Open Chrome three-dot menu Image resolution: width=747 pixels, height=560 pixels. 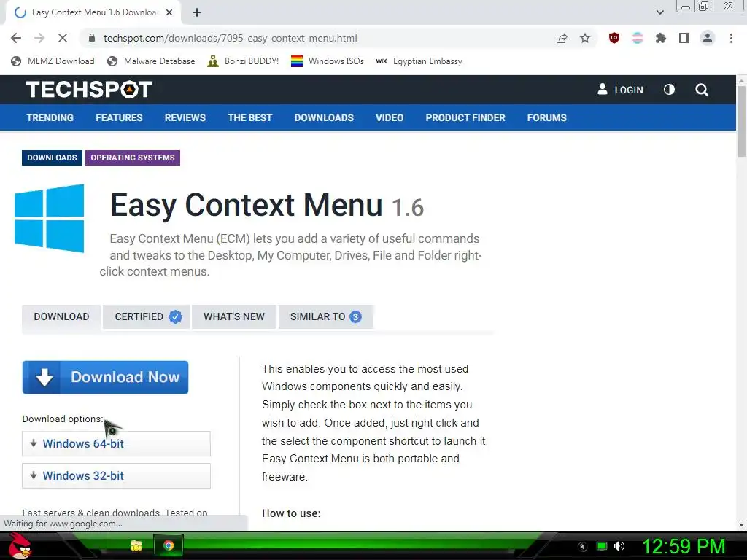[x=731, y=38]
